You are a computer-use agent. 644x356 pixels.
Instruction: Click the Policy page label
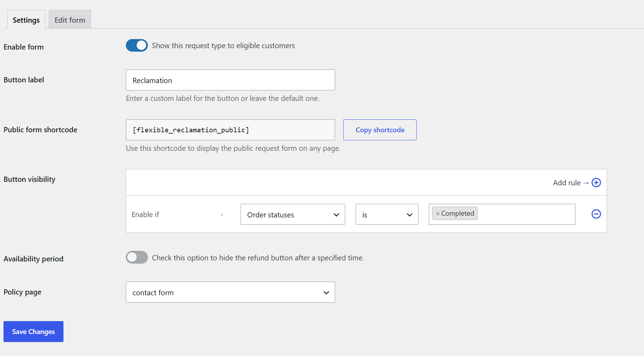click(23, 292)
